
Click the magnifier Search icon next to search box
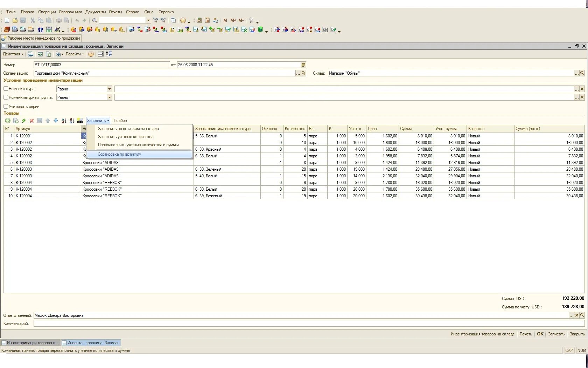coord(94,21)
